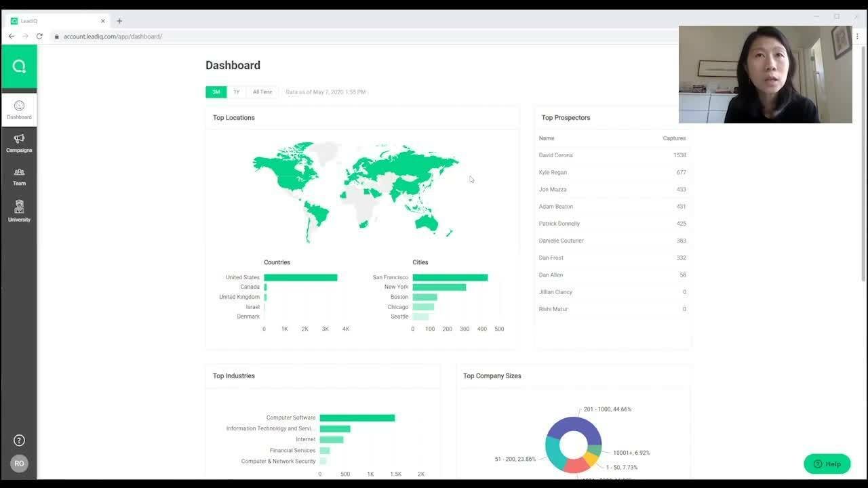This screenshot has width=868, height=488.
Task: Enable the All Time data view
Action: pyautogui.click(x=262, y=91)
